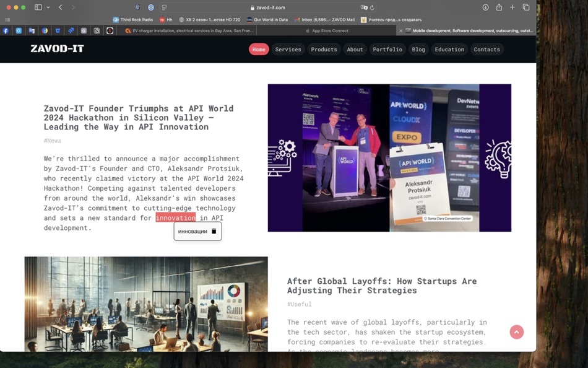Toggle the Safari sidebar button
Screen dimensions: 588x368
pos(38,7)
